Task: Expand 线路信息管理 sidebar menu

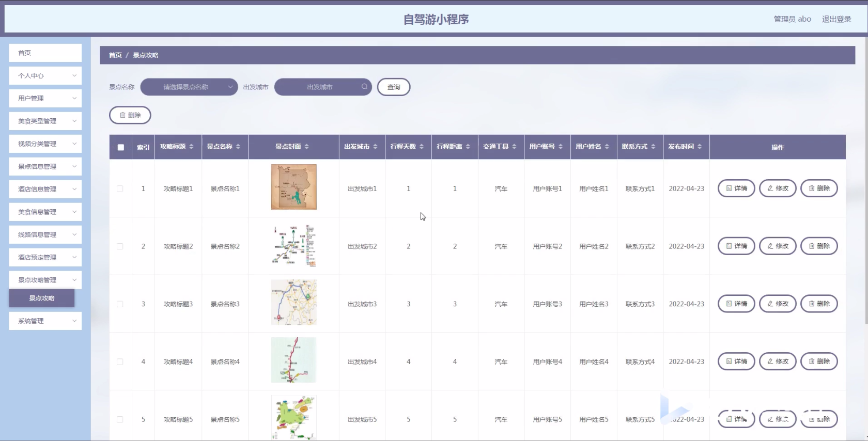Action: 45,234
